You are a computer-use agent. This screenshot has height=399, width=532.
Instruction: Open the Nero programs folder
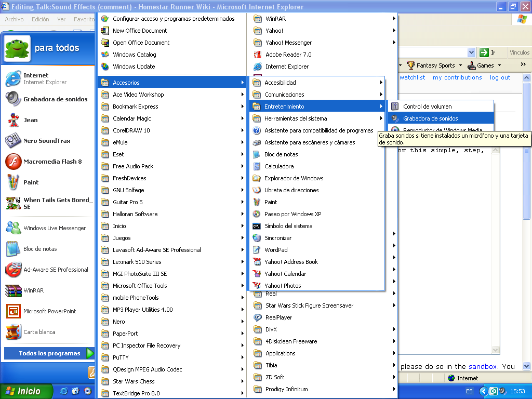click(171, 322)
